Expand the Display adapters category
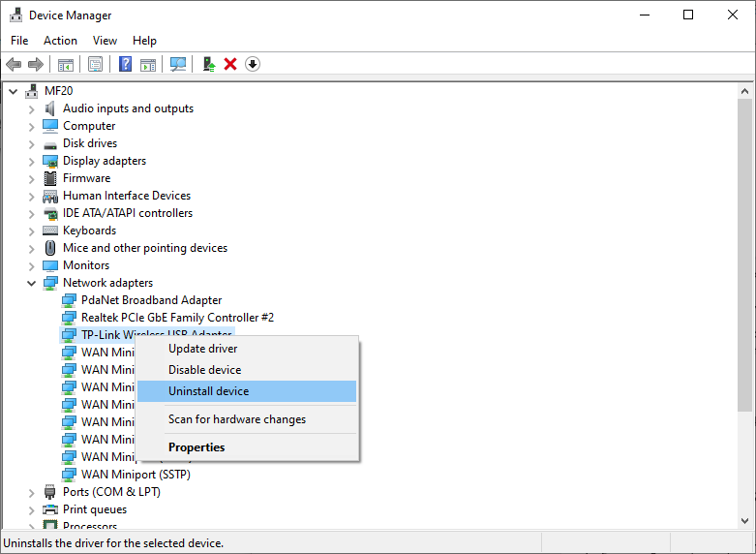Viewport: 756px width, 554px height. 31,162
